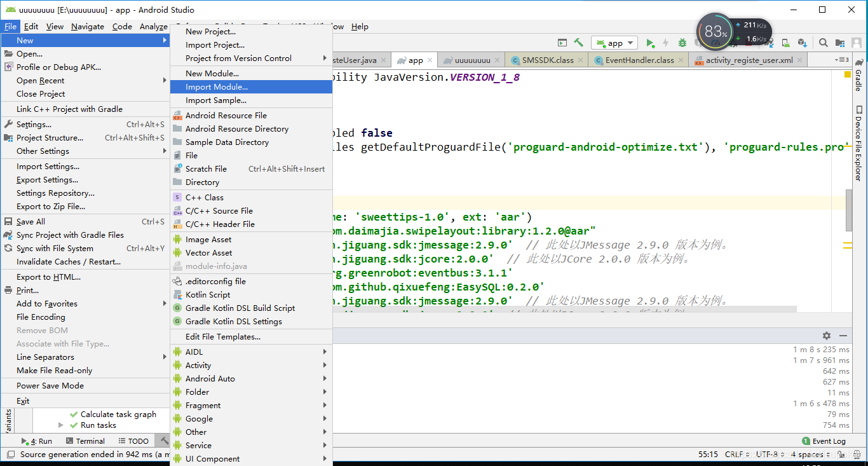Open Project Structure toolbar icon

[x=841, y=43]
